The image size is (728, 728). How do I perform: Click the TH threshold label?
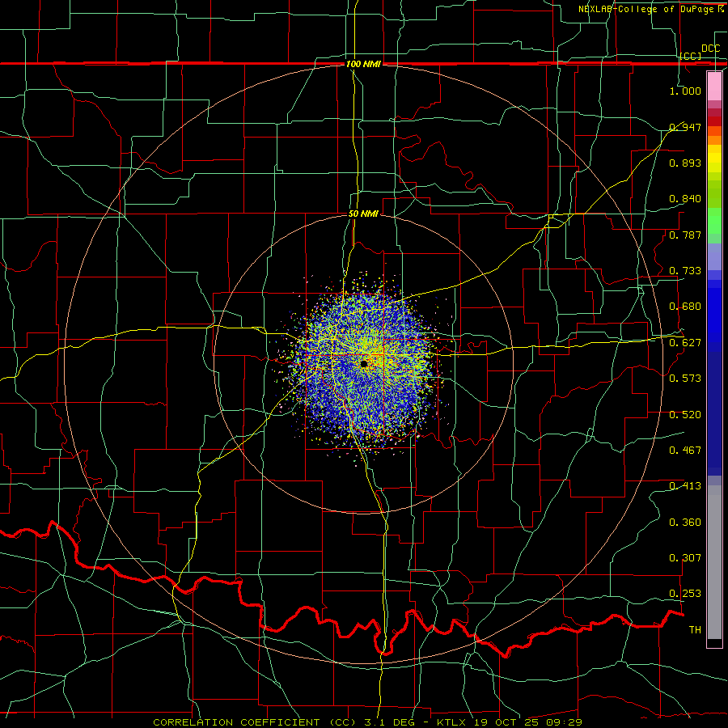click(x=695, y=630)
